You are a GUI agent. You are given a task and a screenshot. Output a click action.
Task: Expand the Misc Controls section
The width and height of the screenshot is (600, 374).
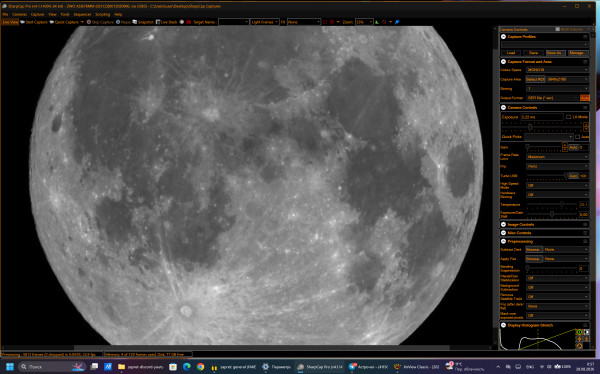pos(503,233)
